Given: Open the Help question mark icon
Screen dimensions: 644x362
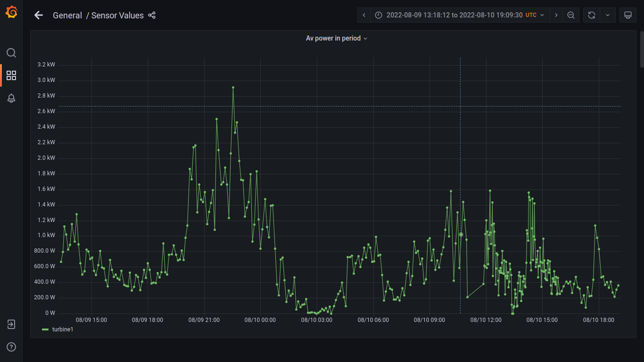Looking at the screenshot, I should pos(11,347).
